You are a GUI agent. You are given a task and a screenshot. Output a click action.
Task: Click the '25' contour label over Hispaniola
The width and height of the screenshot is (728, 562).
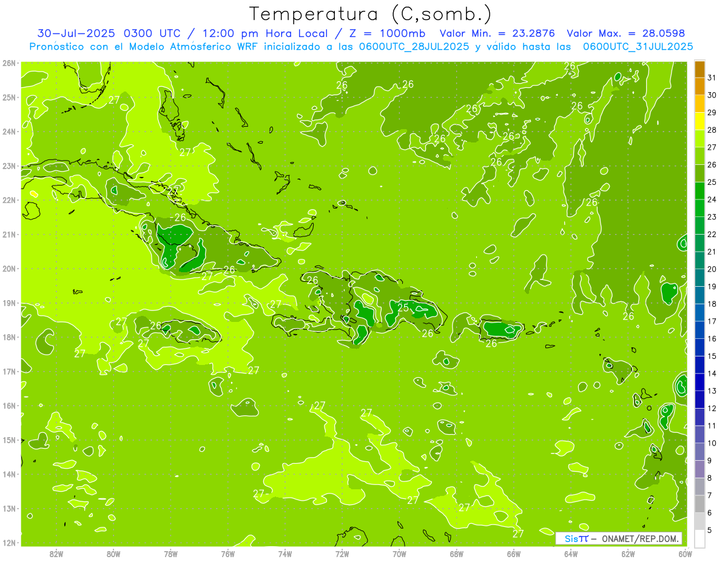point(403,307)
